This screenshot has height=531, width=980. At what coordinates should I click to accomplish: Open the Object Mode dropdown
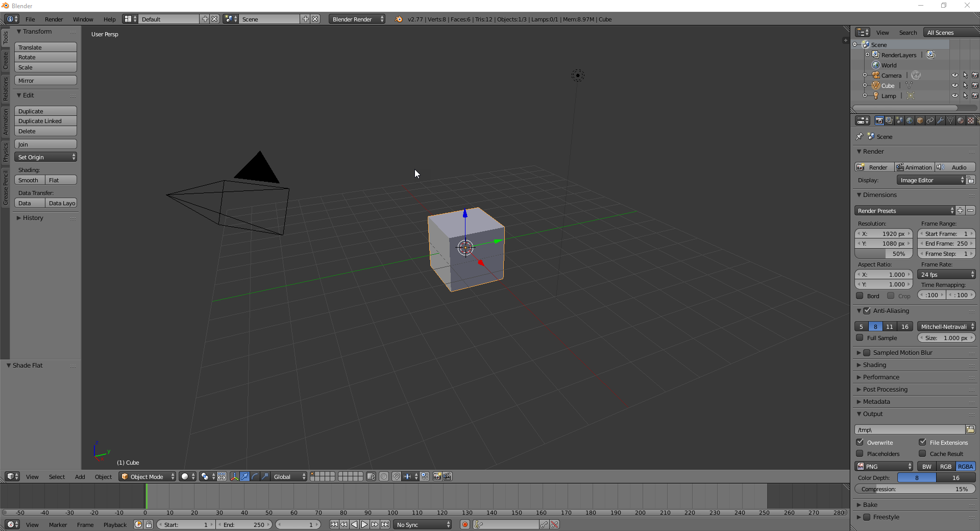[x=147, y=476]
